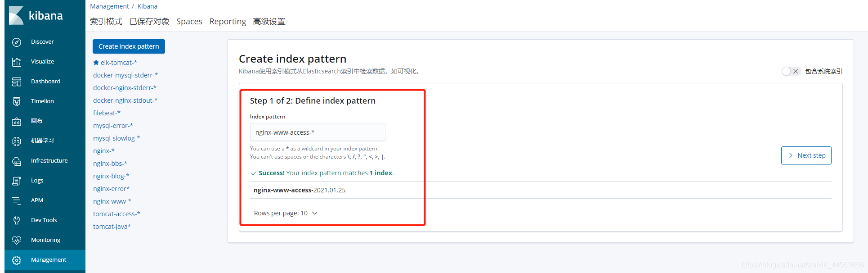This screenshot has width=868, height=273.
Task: Open Discover via compass icon
Action: point(17,42)
